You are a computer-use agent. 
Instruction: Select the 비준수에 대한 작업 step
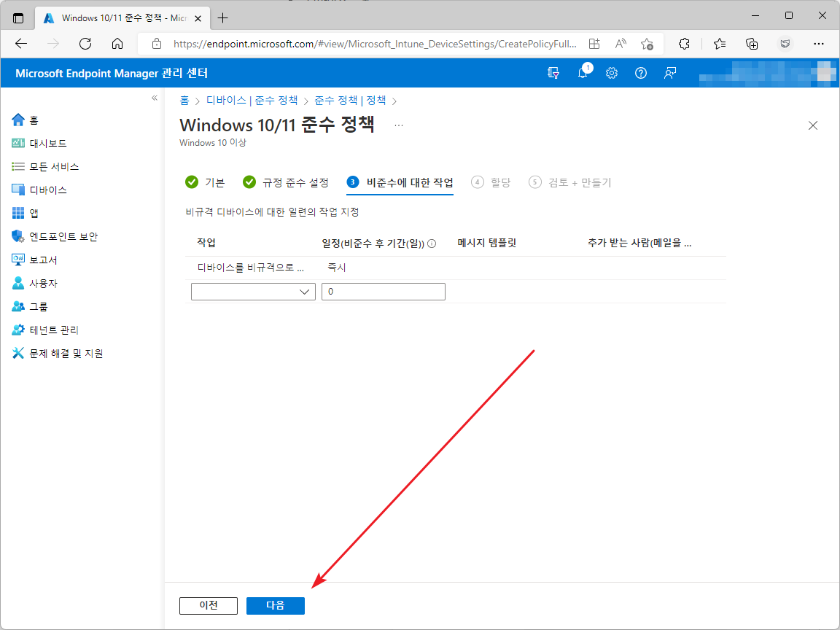point(400,182)
